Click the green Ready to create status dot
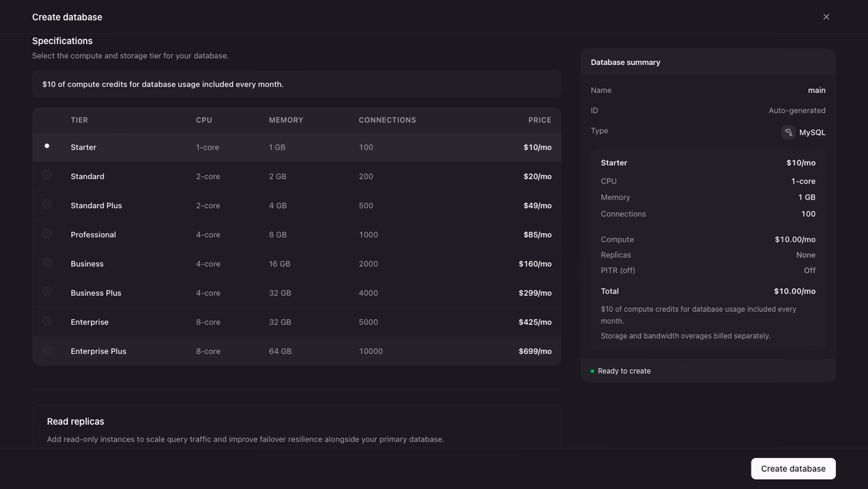The width and height of the screenshot is (868, 489). tap(592, 371)
